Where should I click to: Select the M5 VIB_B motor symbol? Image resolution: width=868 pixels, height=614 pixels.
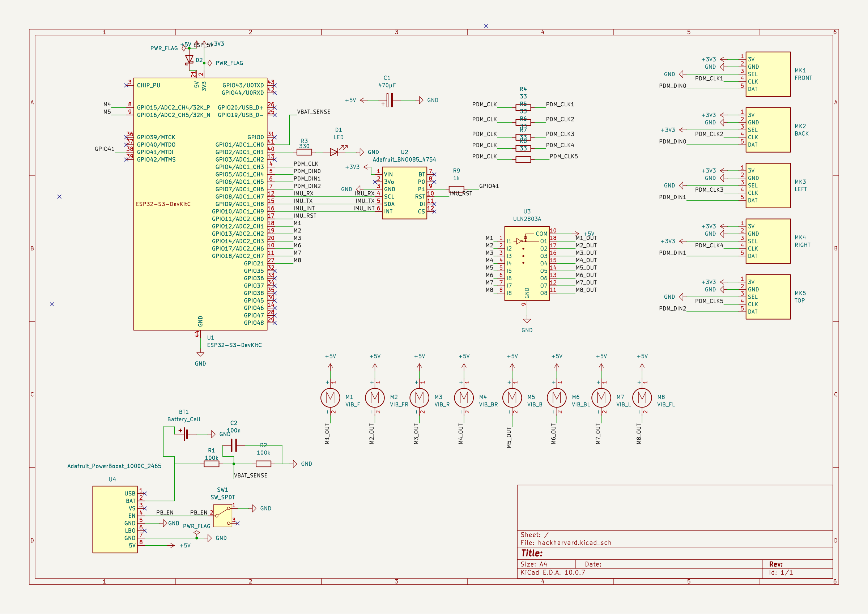coord(512,397)
